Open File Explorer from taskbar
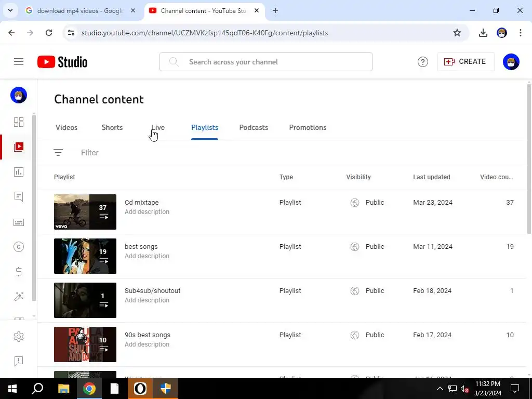Screen dimensions: 532x399 [64, 389]
